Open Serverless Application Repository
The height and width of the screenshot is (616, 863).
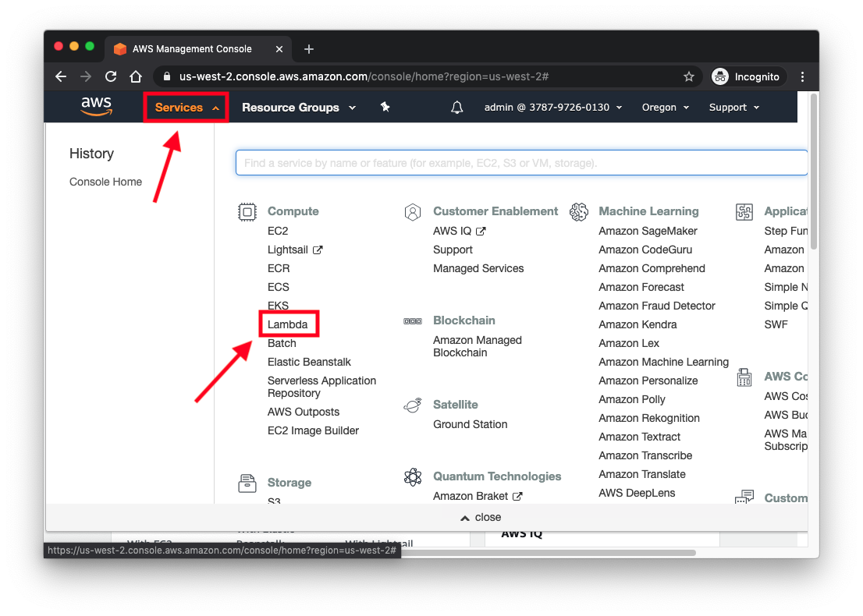pyautogui.click(x=322, y=388)
